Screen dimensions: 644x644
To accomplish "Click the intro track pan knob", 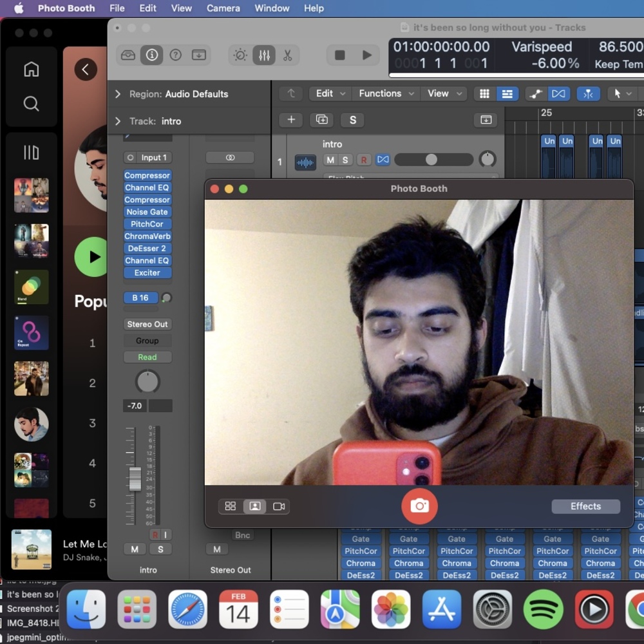I will click(x=488, y=159).
